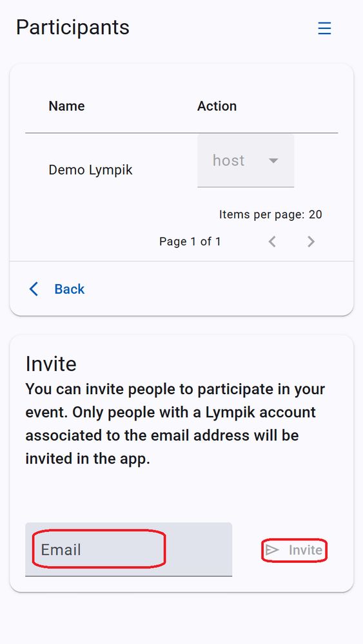Open the host action select box

(x=246, y=160)
